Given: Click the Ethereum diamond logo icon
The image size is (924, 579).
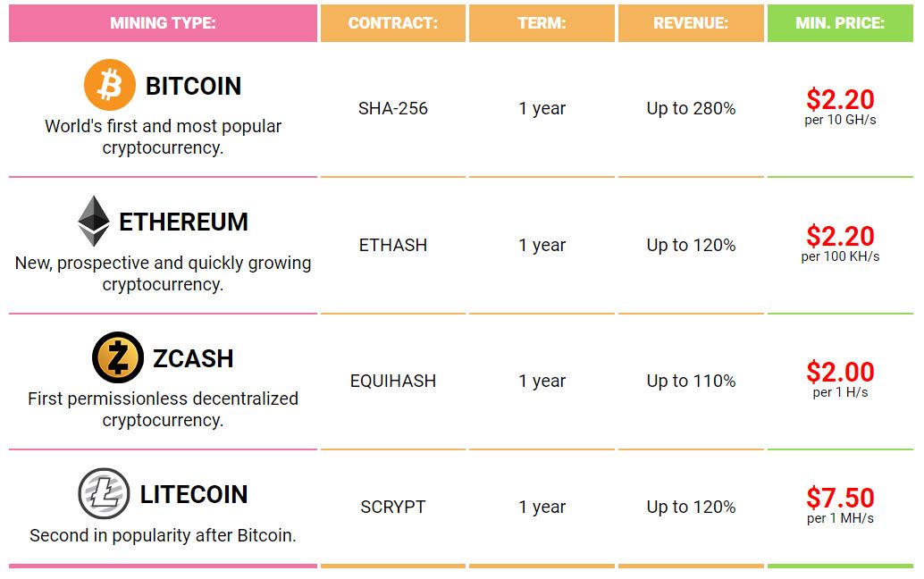Looking at the screenshot, I should click(x=94, y=222).
